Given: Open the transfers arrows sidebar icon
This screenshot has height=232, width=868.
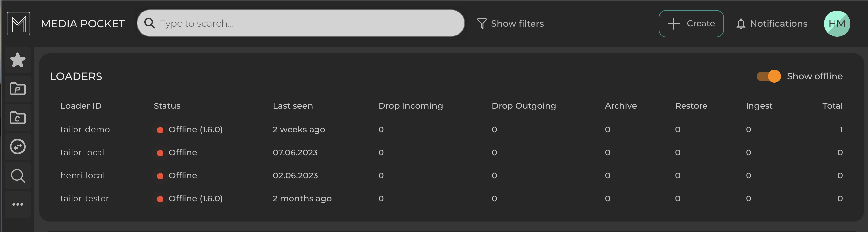Looking at the screenshot, I should coord(17,147).
